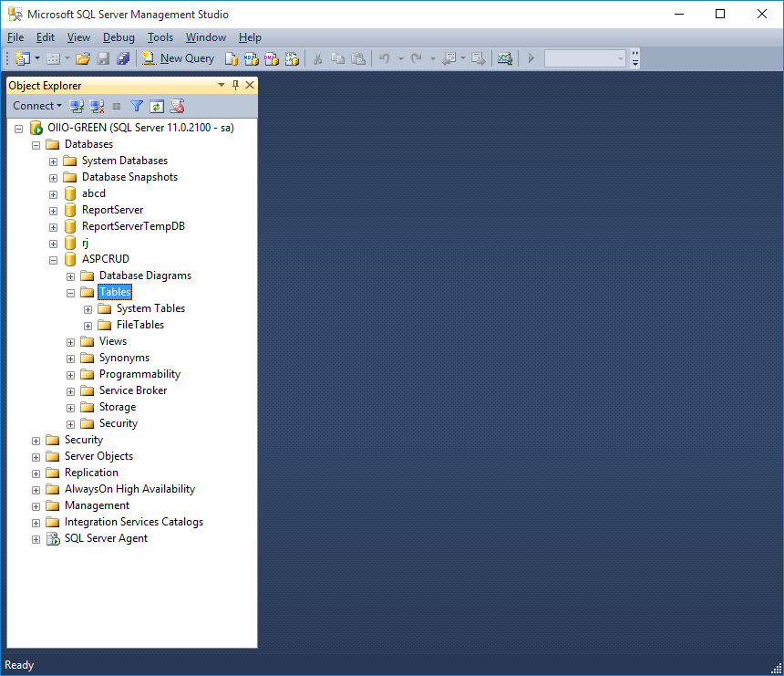The width and height of the screenshot is (784, 676).
Task: Refresh the Object Explorer tree
Action: [x=156, y=106]
